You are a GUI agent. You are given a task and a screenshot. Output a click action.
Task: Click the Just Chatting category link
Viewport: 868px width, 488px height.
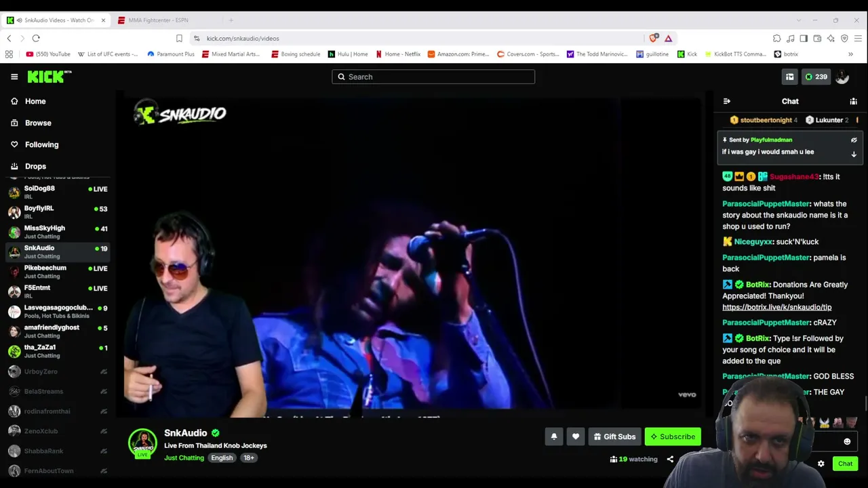tap(184, 458)
